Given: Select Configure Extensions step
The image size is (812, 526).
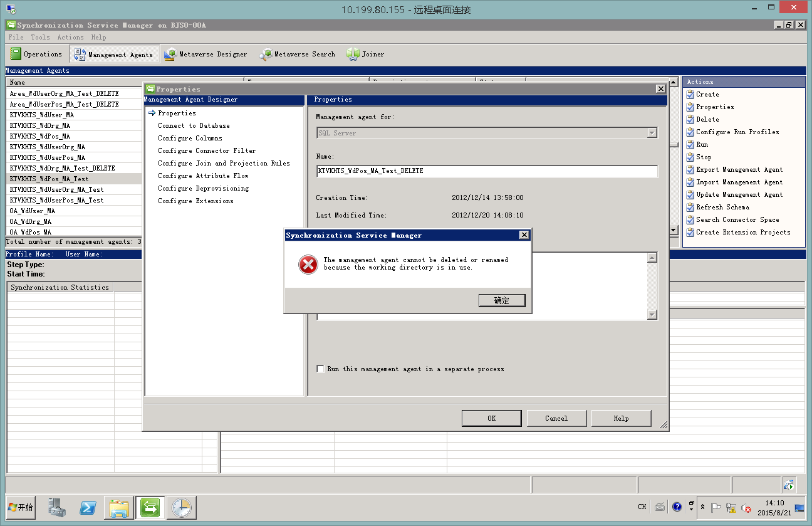Looking at the screenshot, I should (x=195, y=201).
